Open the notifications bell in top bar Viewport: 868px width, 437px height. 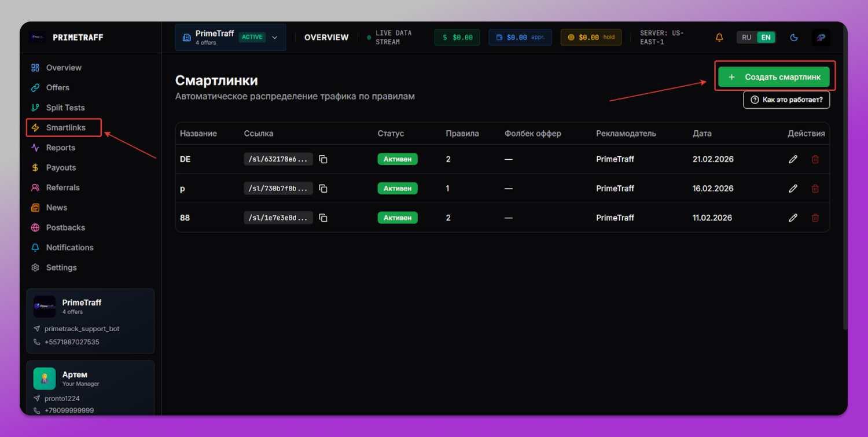click(719, 37)
